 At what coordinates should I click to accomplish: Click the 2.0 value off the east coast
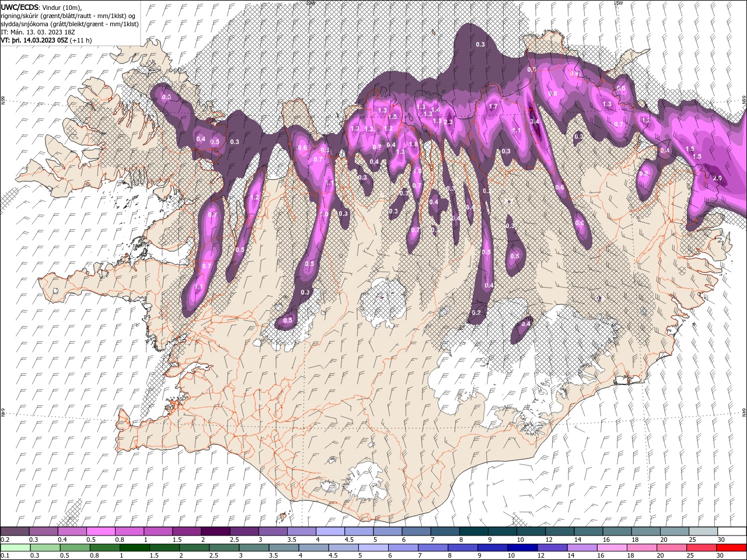coord(717,178)
